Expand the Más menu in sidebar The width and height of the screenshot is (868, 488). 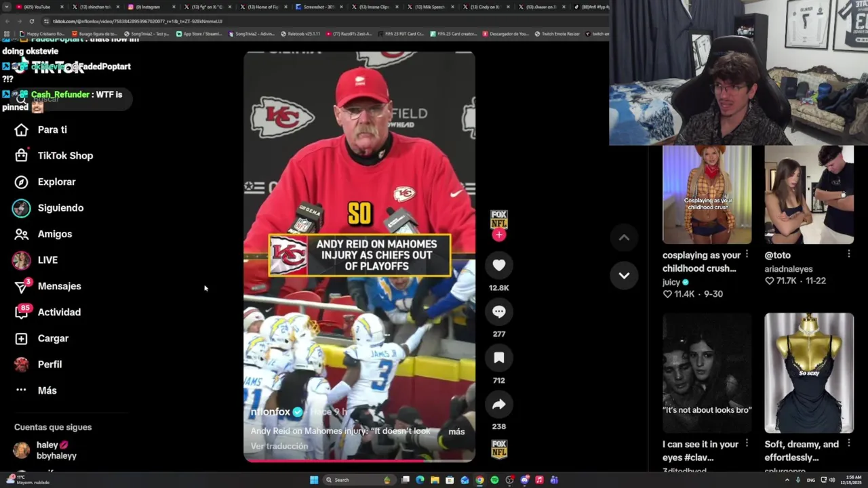[36, 390]
